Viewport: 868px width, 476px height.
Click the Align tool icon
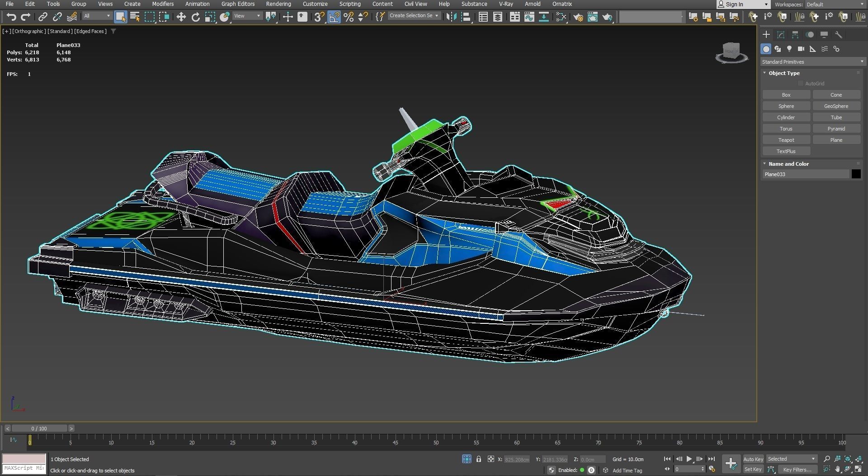(466, 17)
